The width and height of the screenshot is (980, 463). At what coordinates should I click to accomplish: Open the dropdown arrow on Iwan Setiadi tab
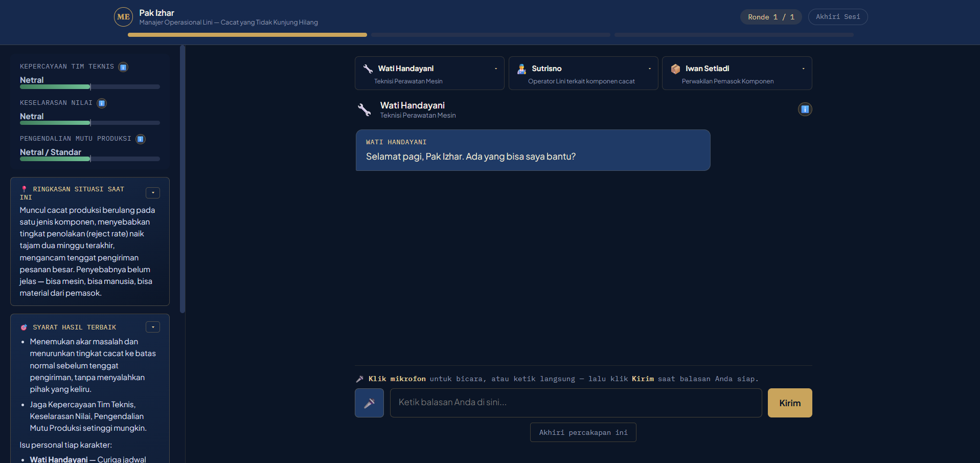coord(803,69)
